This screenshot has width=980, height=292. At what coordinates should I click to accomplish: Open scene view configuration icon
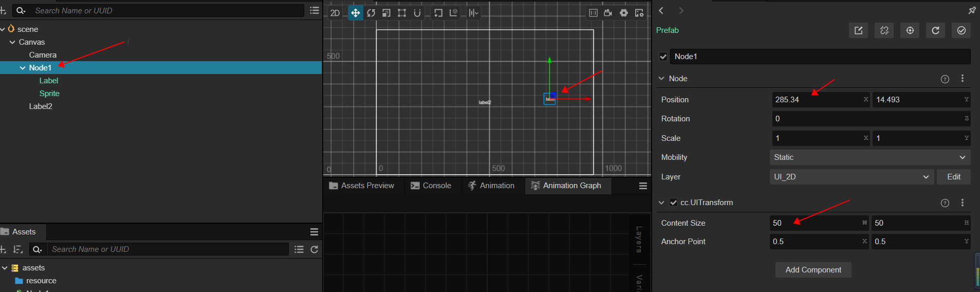tap(639, 13)
